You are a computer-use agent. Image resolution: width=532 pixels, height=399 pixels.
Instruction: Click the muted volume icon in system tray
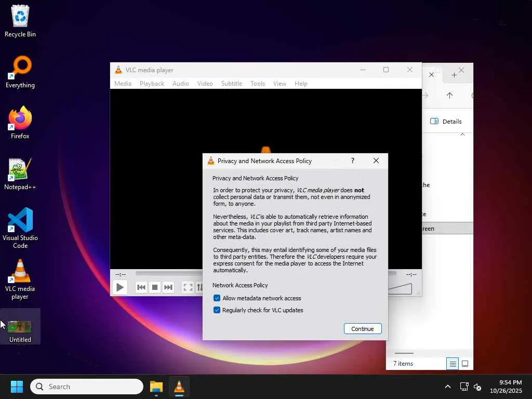pos(477,387)
